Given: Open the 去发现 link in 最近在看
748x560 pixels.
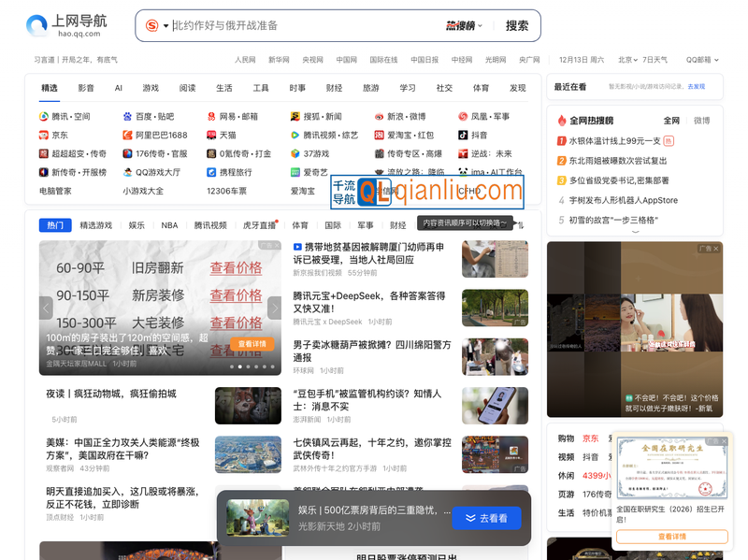Looking at the screenshot, I should coord(696,84).
